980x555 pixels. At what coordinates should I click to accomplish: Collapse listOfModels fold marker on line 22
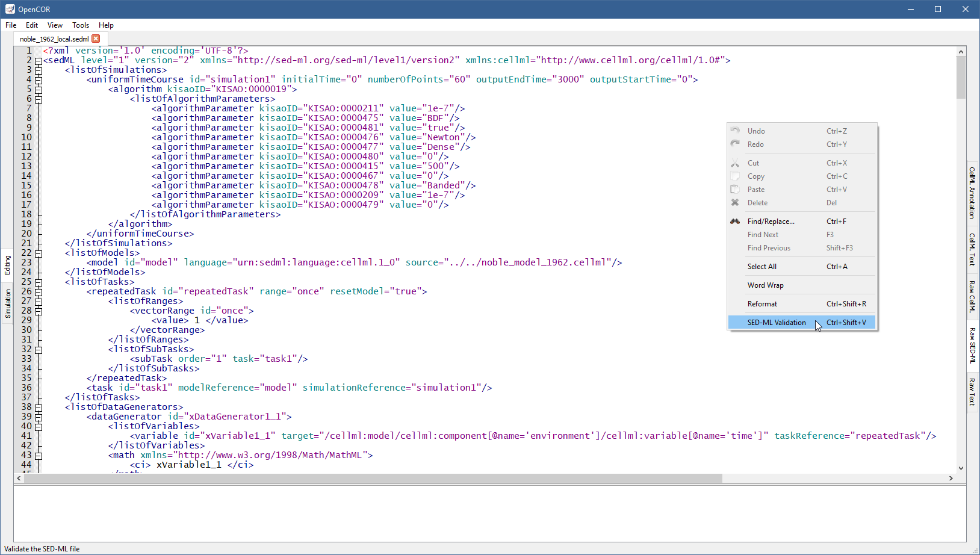[x=39, y=253]
